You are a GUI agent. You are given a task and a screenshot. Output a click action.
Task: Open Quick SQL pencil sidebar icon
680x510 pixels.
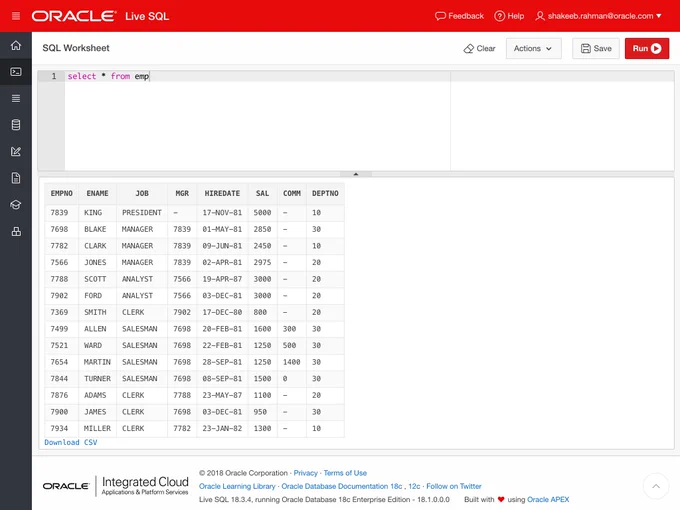pos(16,151)
